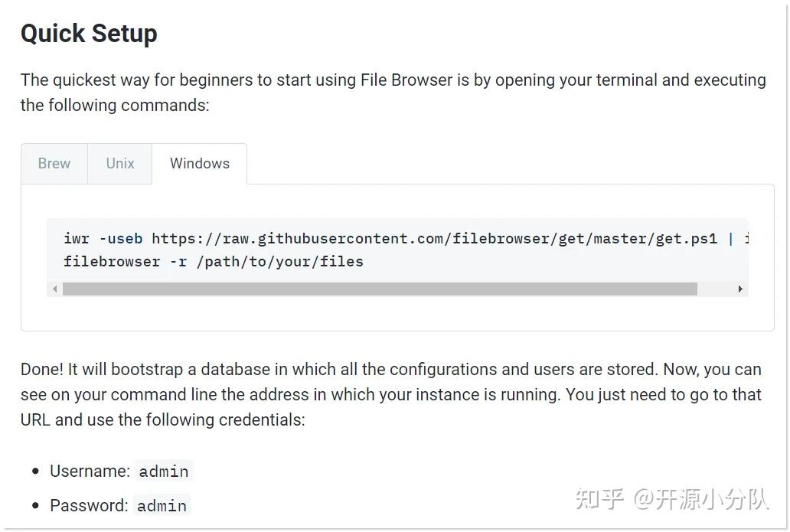790x532 pixels.
Task: Click the Quick Setup heading
Action: (89, 33)
